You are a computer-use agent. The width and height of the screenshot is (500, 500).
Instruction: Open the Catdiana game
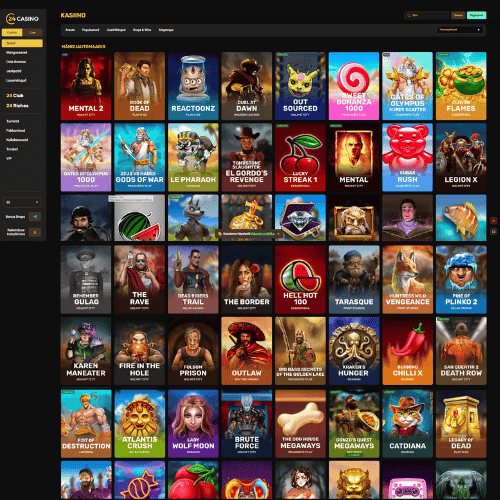click(x=407, y=424)
